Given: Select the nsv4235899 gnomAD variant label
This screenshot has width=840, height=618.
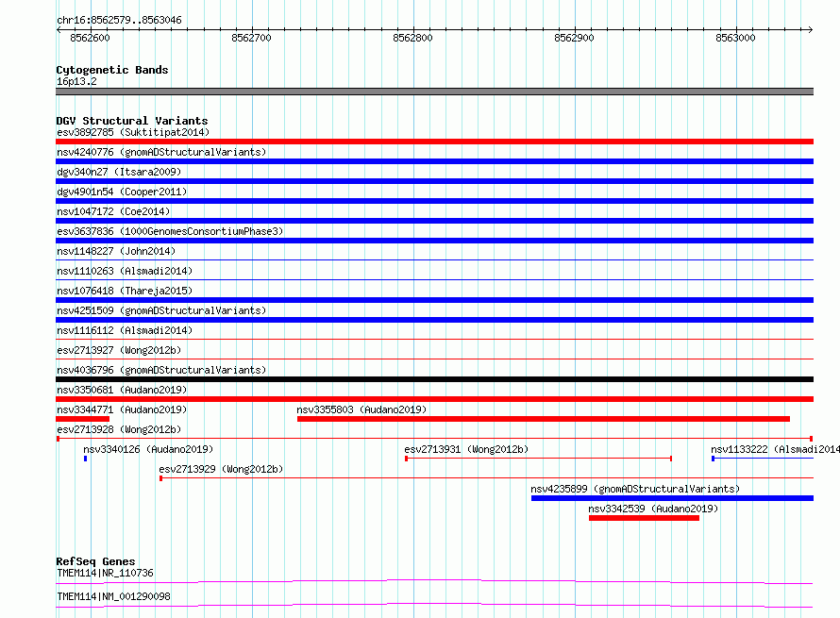Looking at the screenshot, I should (635, 489).
